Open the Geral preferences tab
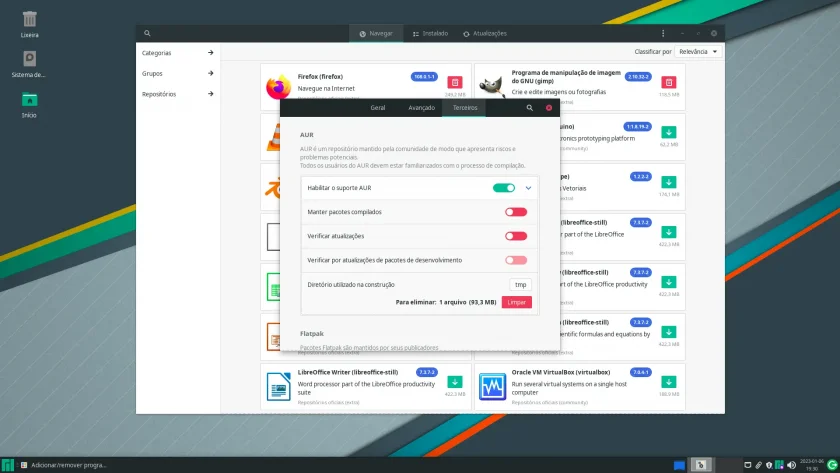Viewport: 840px width, 473px height. click(378, 108)
